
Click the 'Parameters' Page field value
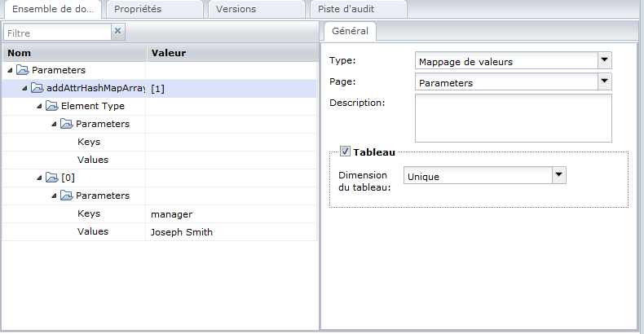(x=446, y=83)
